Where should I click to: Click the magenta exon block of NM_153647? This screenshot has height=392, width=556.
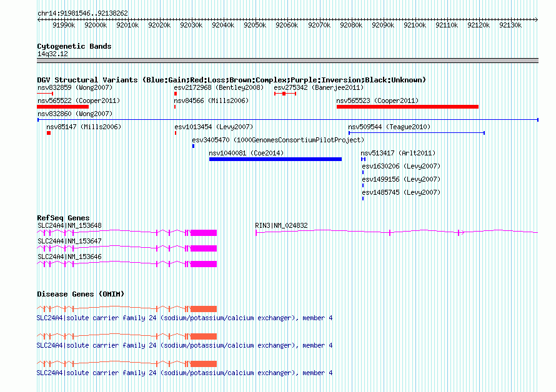click(x=204, y=248)
